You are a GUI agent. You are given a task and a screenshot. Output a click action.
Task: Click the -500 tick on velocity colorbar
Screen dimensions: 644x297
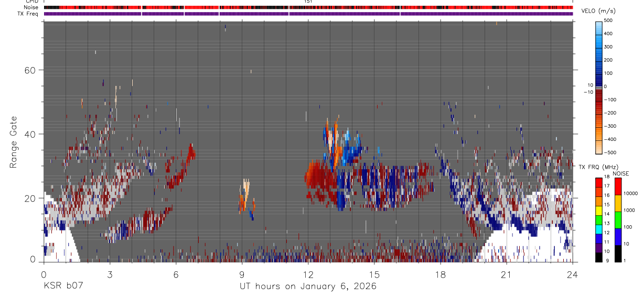coord(609,153)
